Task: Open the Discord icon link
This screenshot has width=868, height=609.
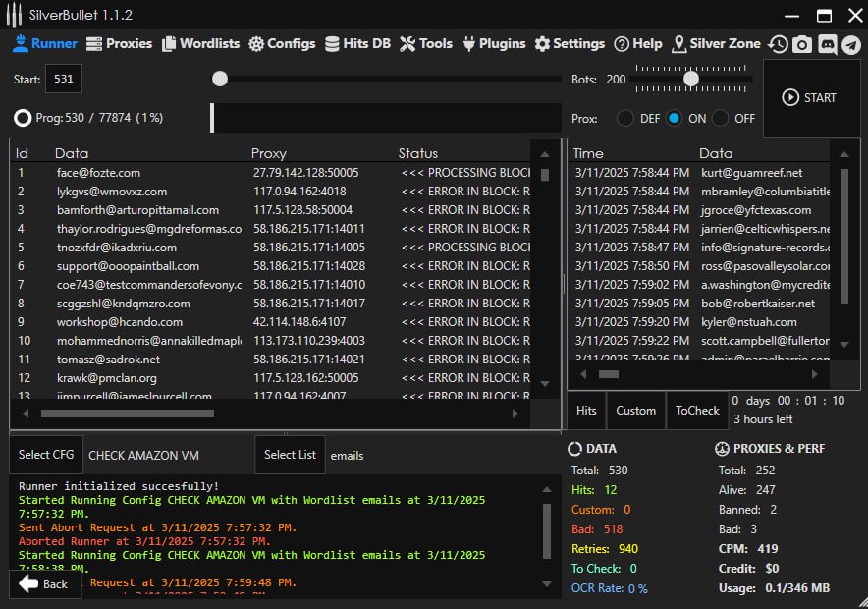Action: [827, 44]
